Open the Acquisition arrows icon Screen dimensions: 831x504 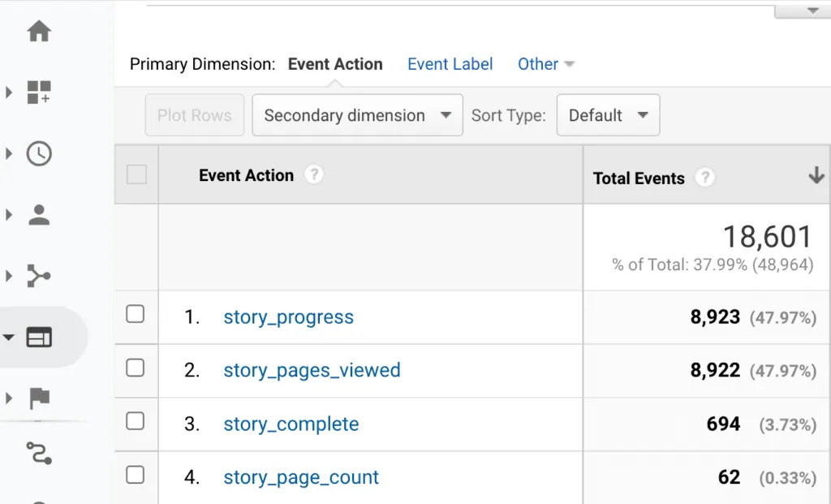(x=39, y=276)
